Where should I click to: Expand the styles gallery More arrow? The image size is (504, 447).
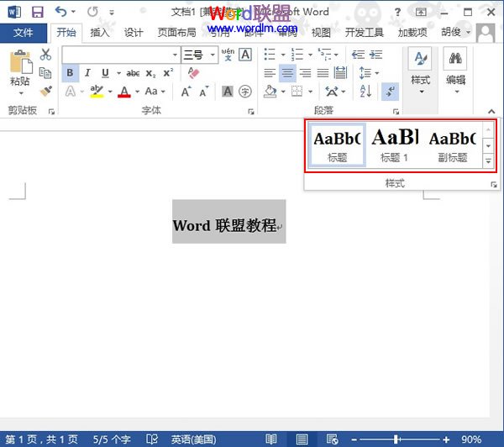click(x=488, y=160)
